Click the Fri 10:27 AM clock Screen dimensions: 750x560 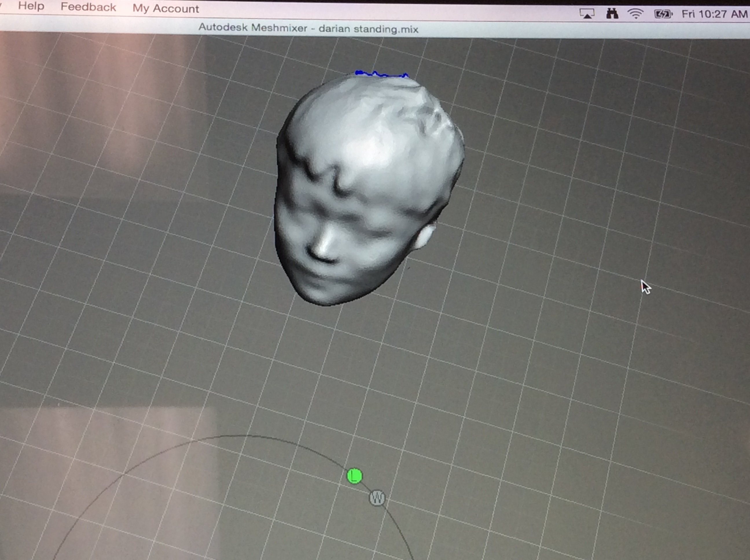pos(714,14)
